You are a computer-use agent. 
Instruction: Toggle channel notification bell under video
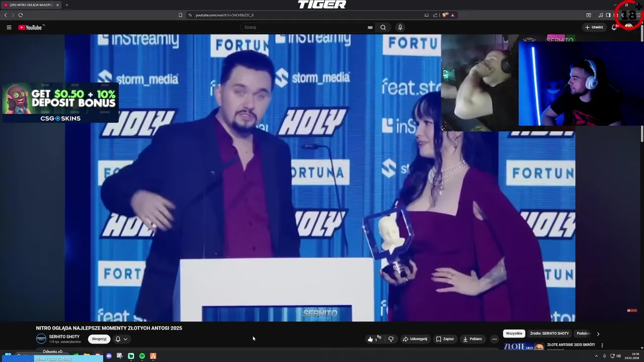click(x=118, y=339)
